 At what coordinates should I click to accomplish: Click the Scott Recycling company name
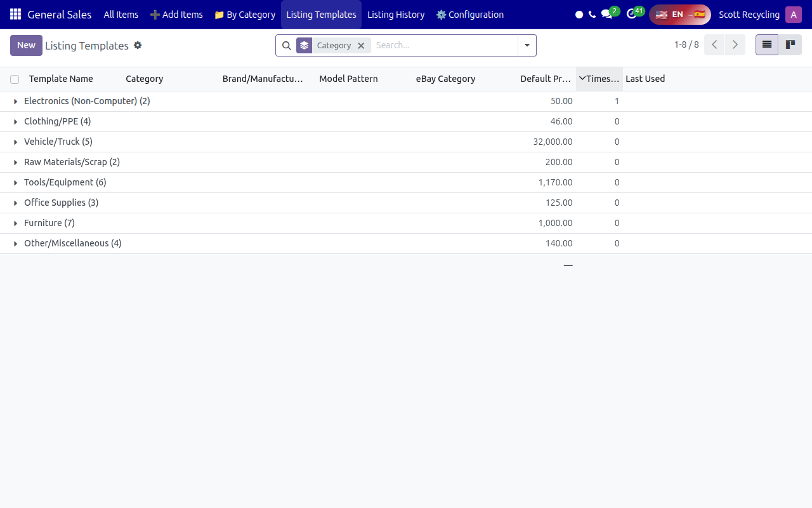(749, 15)
